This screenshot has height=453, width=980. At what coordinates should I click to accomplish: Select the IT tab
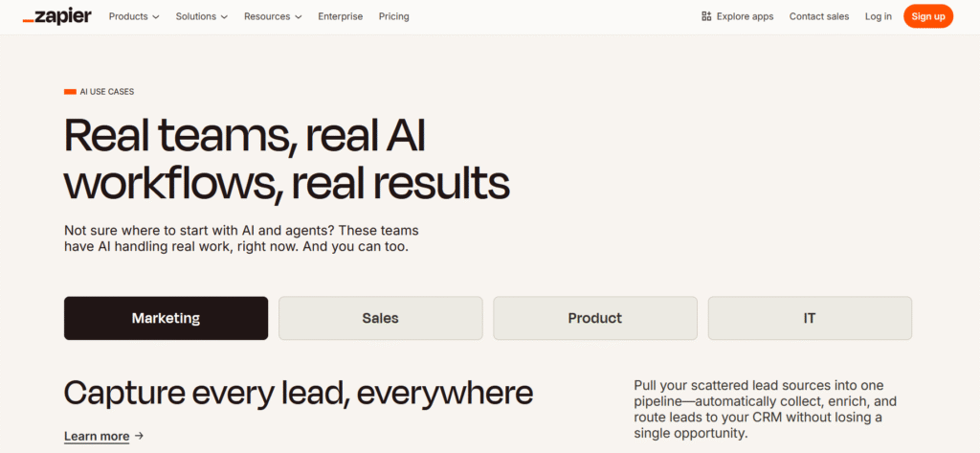pos(810,318)
